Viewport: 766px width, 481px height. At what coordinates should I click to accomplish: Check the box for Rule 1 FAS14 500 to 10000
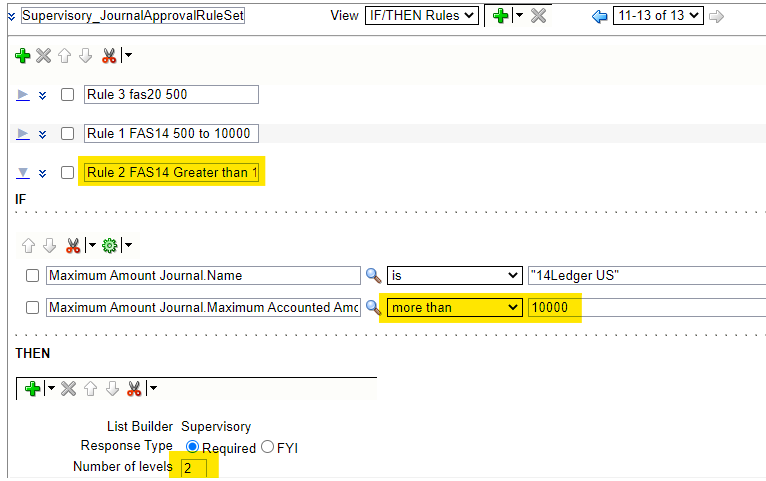[68, 134]
